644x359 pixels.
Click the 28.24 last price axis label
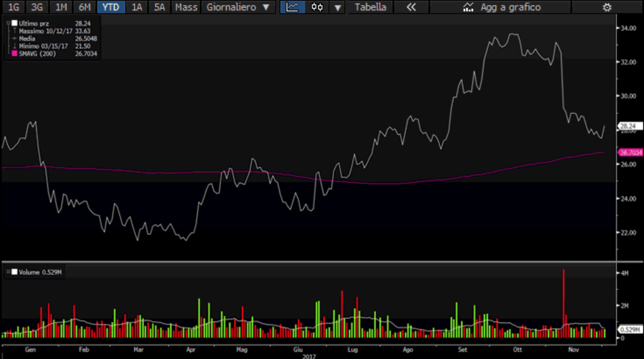click(629, 126)
